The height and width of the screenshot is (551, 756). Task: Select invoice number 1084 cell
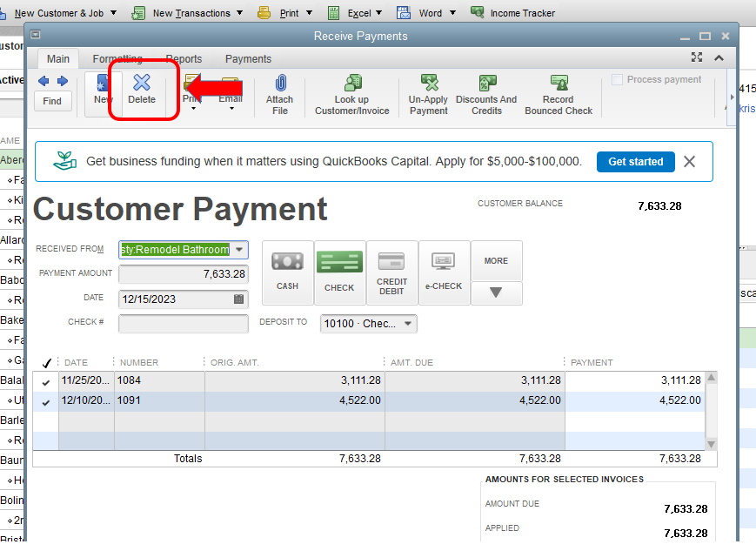159,380
